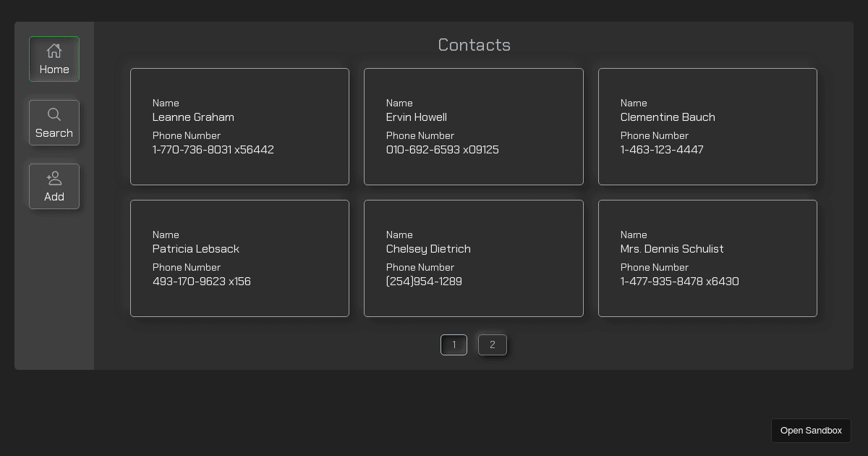Go to page 1 of contacts
Viewport: 868px width, 456px height.
(454, 345)
